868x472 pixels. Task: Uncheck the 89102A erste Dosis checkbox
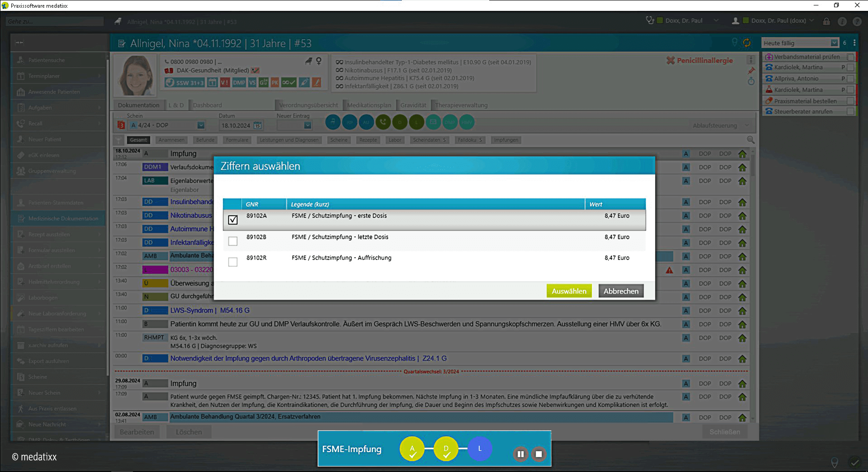[x=233, y=220]
